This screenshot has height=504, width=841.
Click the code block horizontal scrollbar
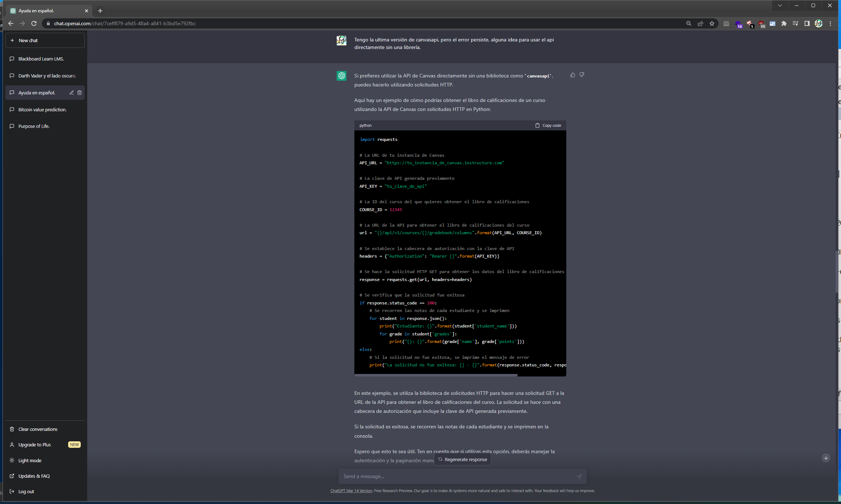pos(436,375)
